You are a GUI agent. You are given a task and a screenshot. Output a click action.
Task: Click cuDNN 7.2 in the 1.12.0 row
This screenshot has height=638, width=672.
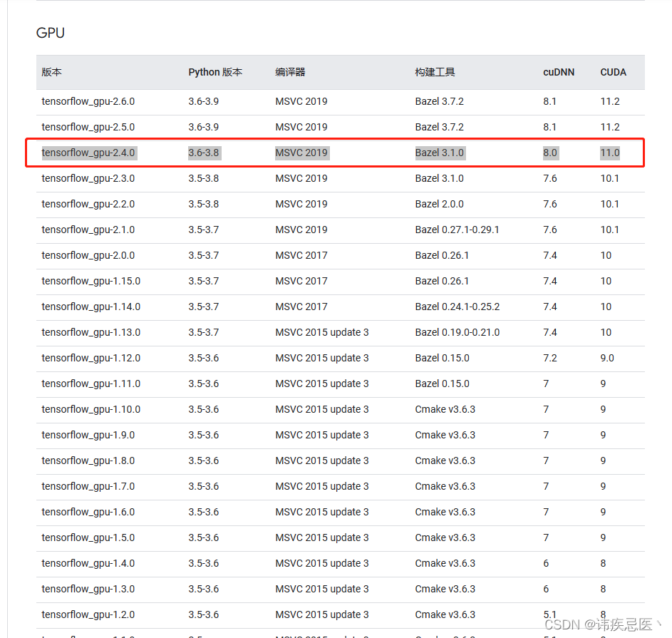coord(550,358)
